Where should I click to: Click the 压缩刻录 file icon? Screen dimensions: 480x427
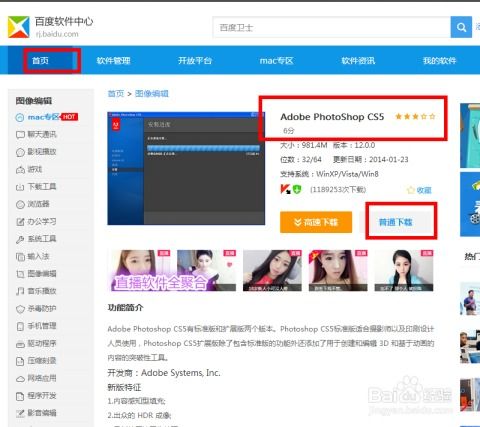click(x=20, y=361)
